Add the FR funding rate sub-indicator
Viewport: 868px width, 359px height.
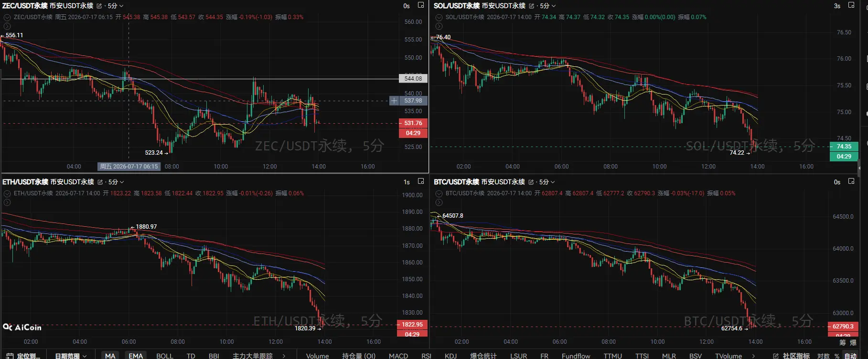(544, 356)
